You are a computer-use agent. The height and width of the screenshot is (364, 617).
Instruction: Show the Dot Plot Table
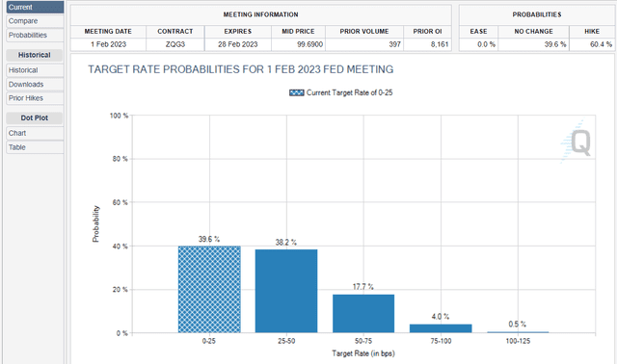pos(35,147)
